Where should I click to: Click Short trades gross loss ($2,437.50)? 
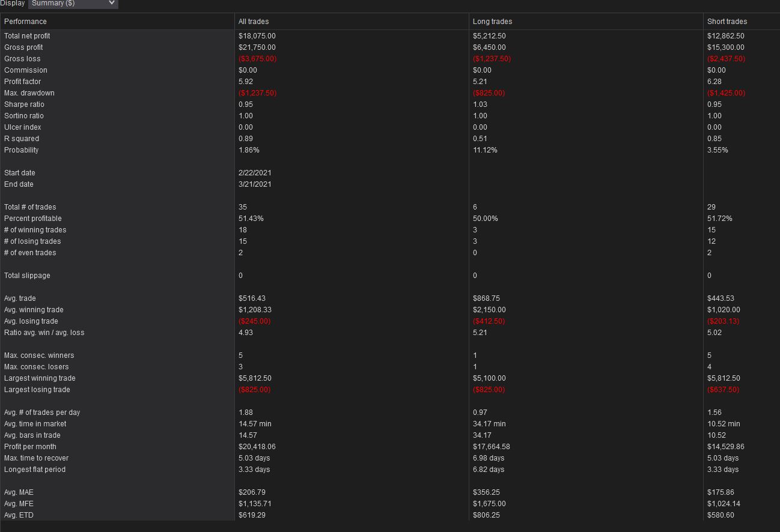click(727, 59)
